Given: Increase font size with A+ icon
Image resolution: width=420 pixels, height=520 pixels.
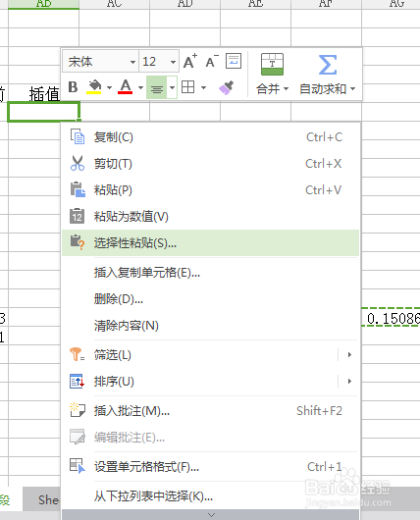Looking at the screenshot, I should [x=189, y=61].
